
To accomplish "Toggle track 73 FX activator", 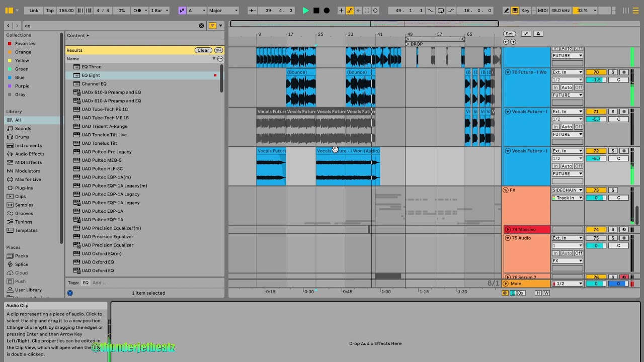I will click(596, 190).
